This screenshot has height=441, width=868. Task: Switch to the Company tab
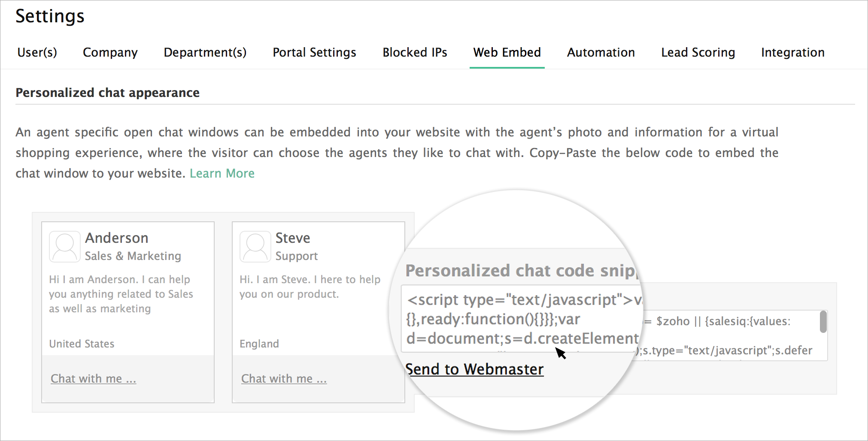pyautogui.click(x=110, y=52)
